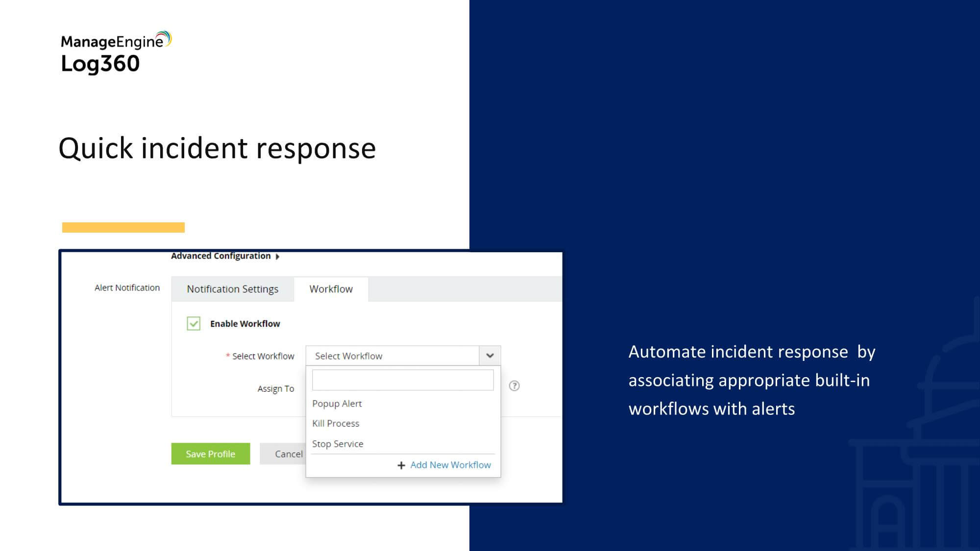Switch to the Notification Settings tab
Screen dimensions: 980x551
[232, 289]
